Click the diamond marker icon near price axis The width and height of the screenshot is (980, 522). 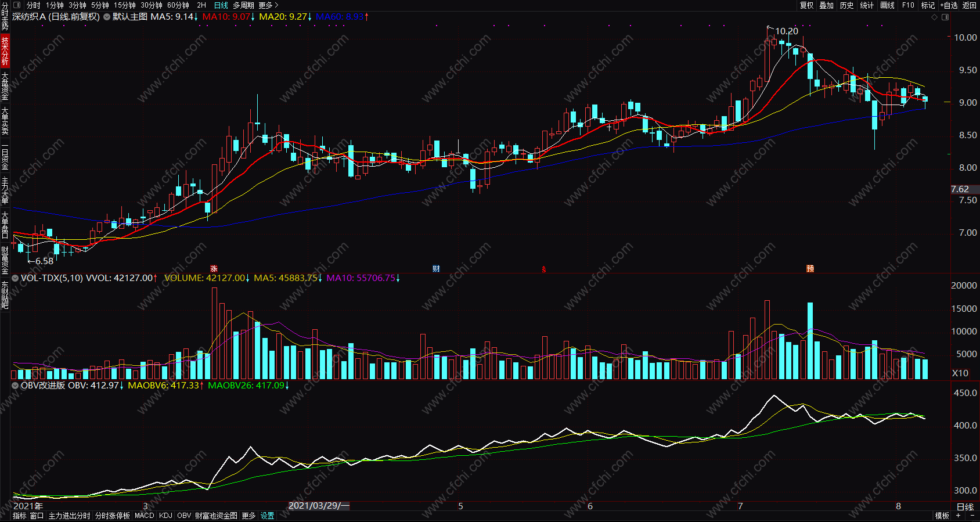[x=935, y=17]
